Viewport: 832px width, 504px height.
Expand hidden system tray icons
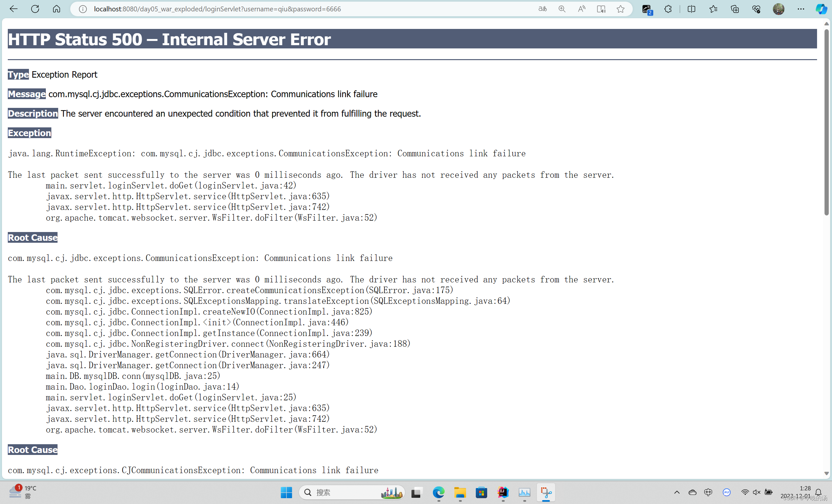point(677,492)
